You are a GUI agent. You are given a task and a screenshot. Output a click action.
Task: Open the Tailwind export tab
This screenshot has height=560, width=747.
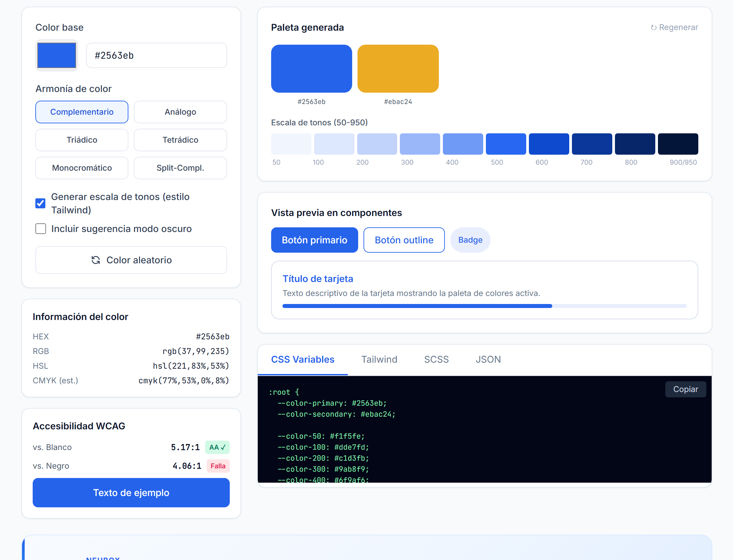click(x=379, y=359)
